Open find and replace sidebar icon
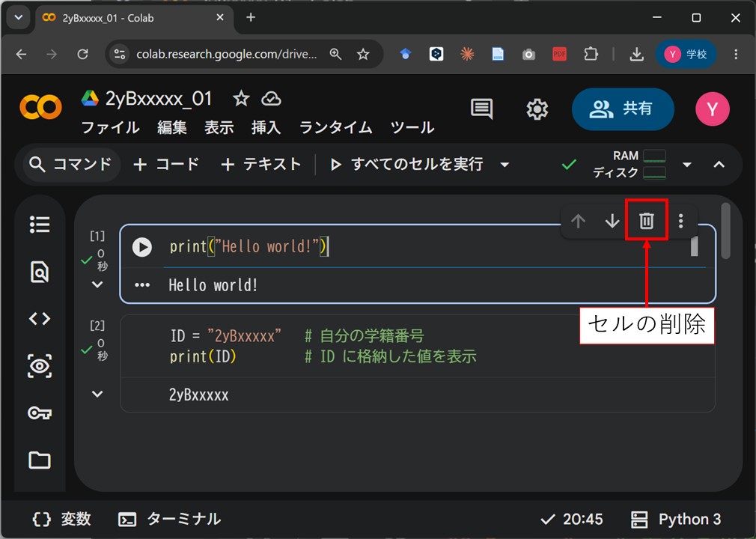Image resolution: width=756 pixels, height=539 pixels. [x=40, y=272]
